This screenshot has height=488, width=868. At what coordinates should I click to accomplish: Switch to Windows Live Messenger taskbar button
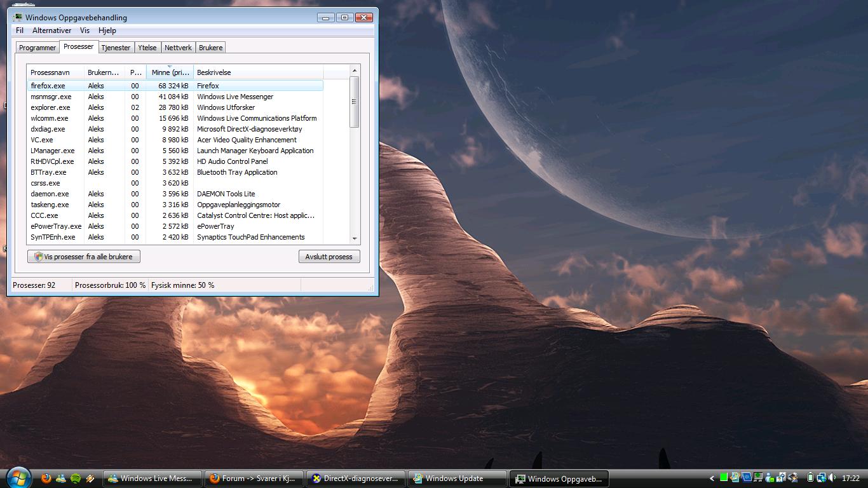tap(153, 478)
